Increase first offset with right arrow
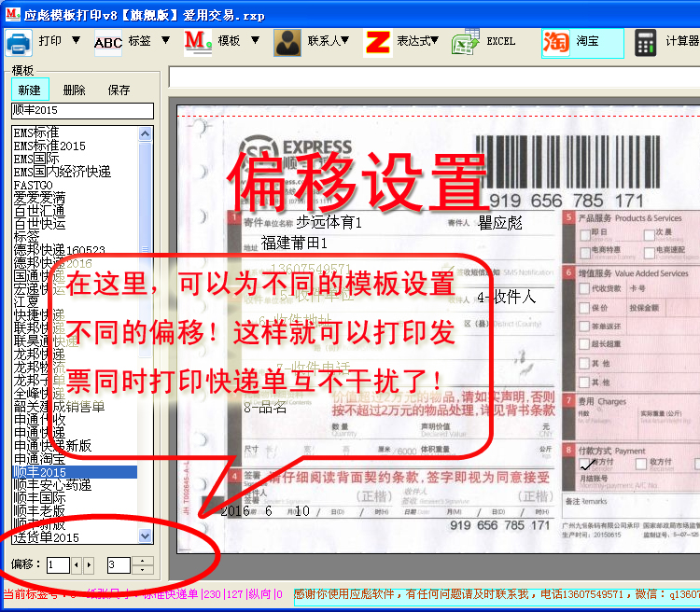This screenshot has height=612, width=700. pyautogui.click(x=89, y=565)
